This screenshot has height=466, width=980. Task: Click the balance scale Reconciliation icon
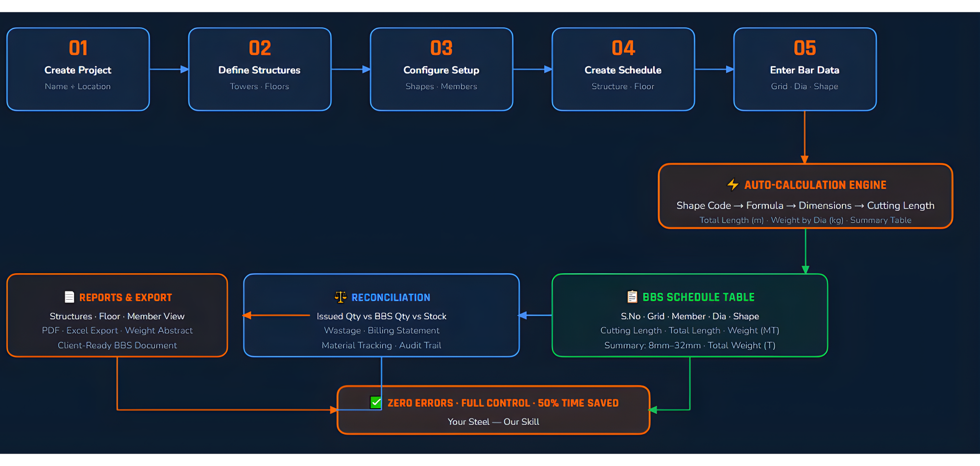[340, 297]
